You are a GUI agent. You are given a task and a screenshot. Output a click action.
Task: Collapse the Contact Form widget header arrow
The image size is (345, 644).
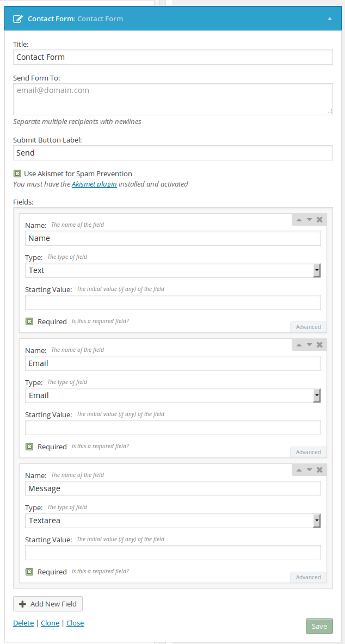click(329, 18)
